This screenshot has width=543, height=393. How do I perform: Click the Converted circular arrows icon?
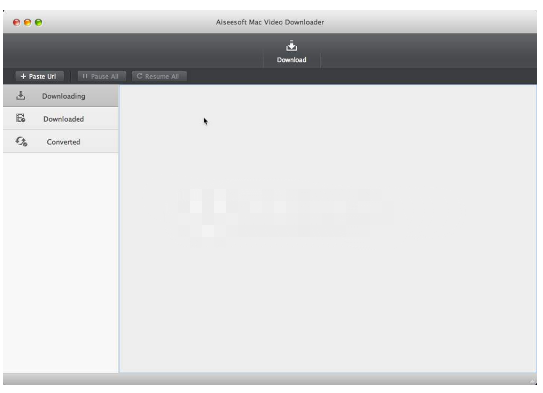click(21, 141)
